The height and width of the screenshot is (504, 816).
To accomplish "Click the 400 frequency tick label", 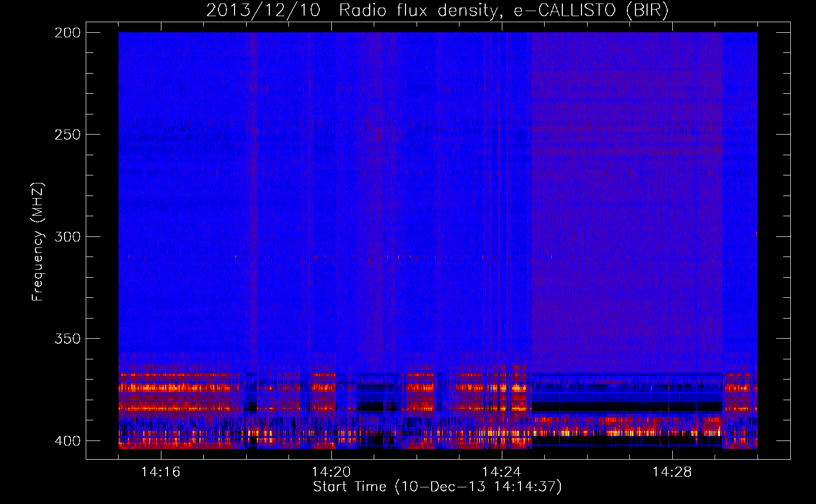I will (68, 441).
